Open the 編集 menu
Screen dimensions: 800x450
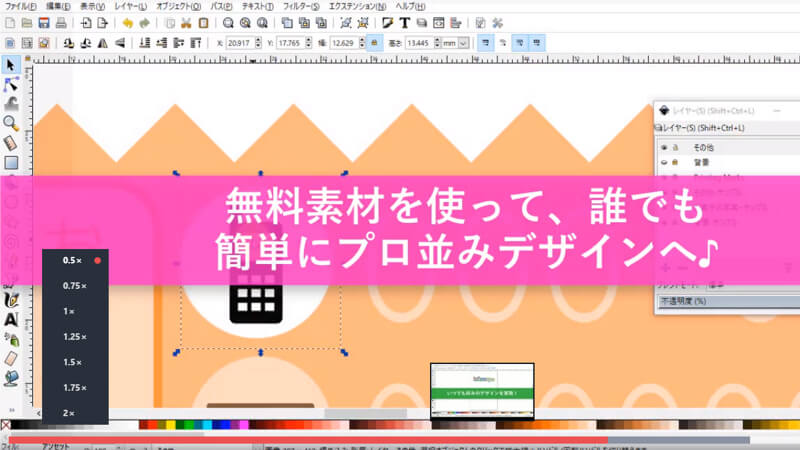point(58,6)
